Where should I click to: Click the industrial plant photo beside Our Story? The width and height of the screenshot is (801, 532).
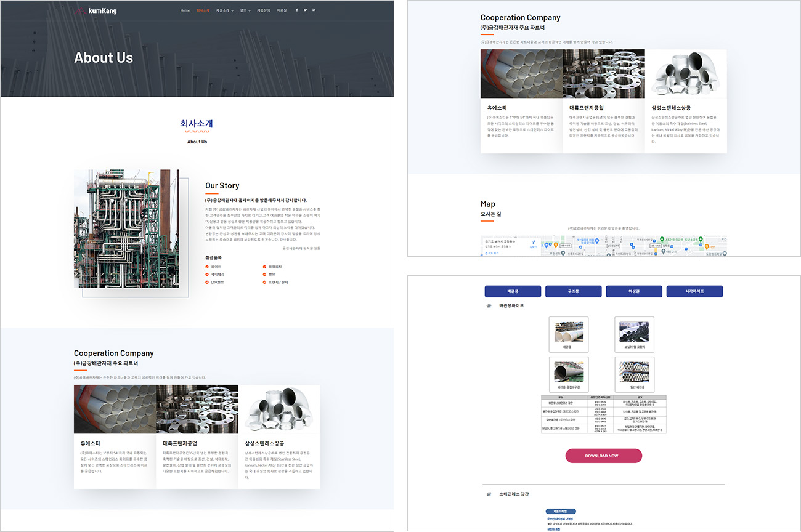pyautogui.click(x=126, y=228)
